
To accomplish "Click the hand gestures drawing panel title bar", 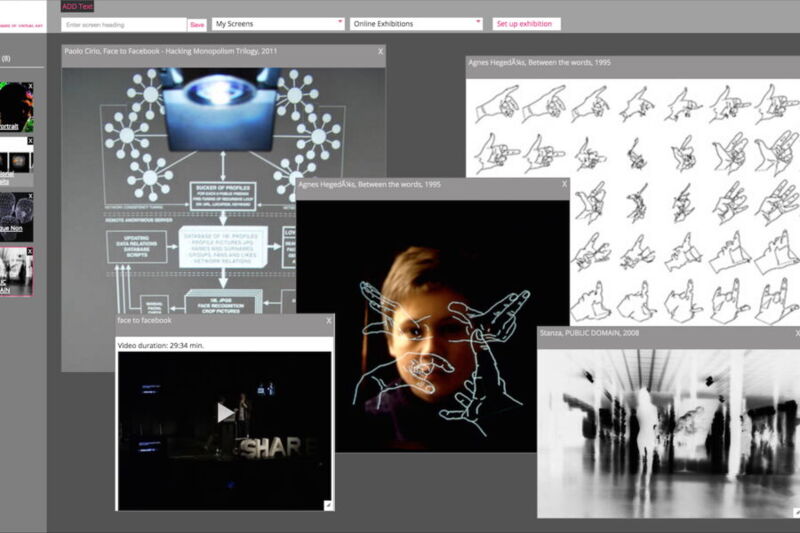I will [x=620, y=62].
